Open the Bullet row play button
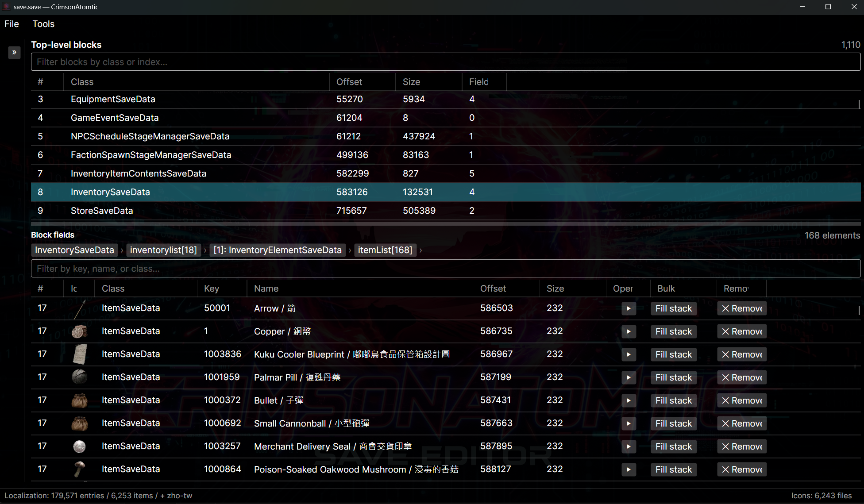Screen dimensions: 864x504 click(x=629, y=400)
